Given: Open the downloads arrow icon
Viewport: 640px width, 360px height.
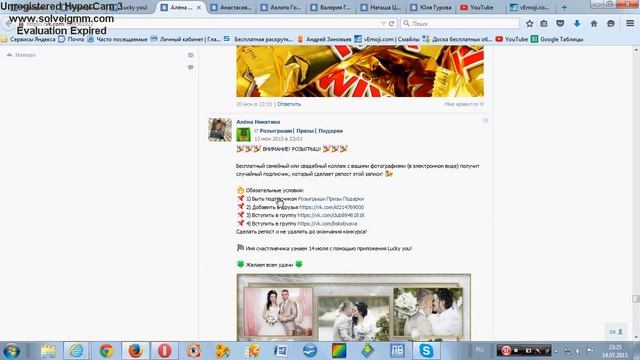Looking at the screenshot, I should pos(577,24).
